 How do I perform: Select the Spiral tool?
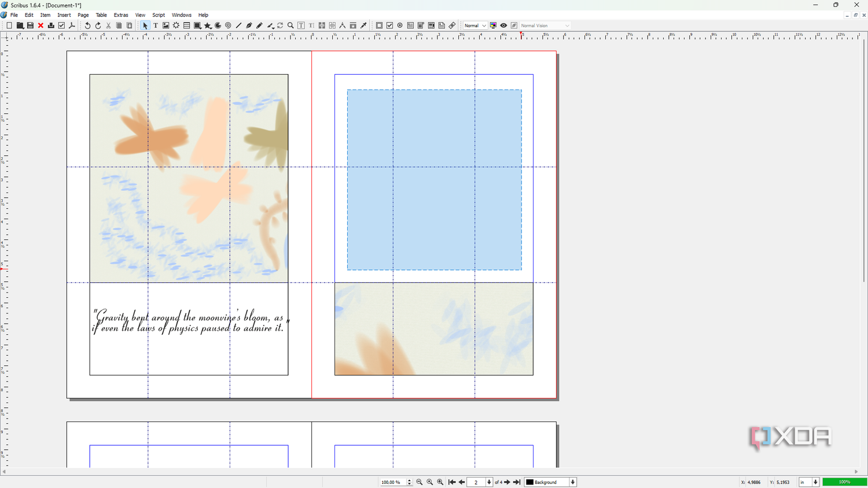[229, 25]
